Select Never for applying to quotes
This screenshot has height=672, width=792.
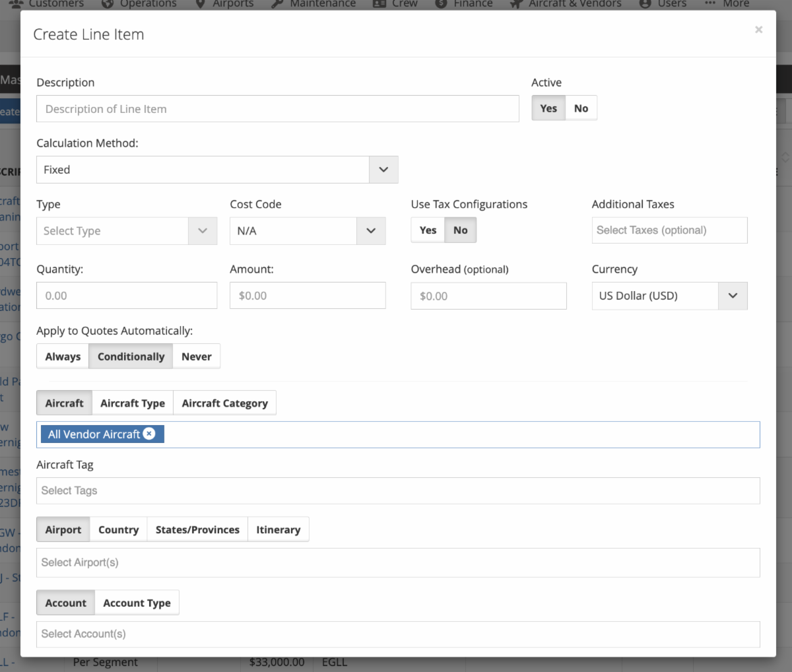click(197, 356)
